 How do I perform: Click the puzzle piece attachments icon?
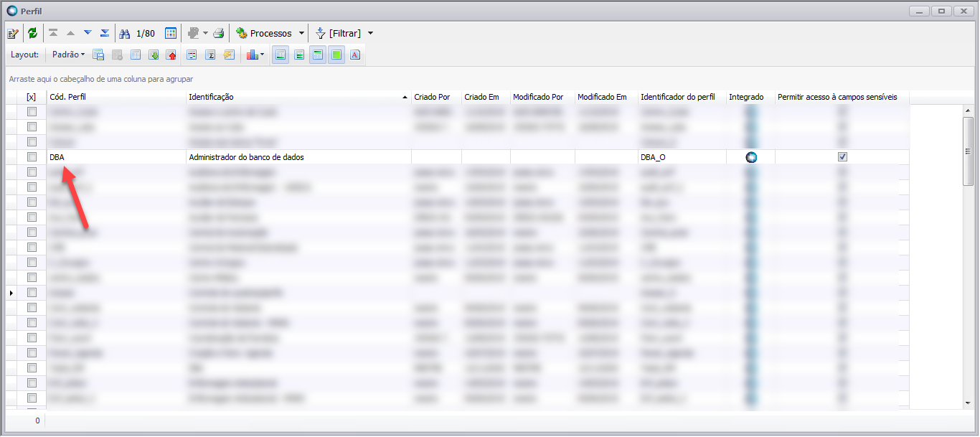click(x=192, y=33)
